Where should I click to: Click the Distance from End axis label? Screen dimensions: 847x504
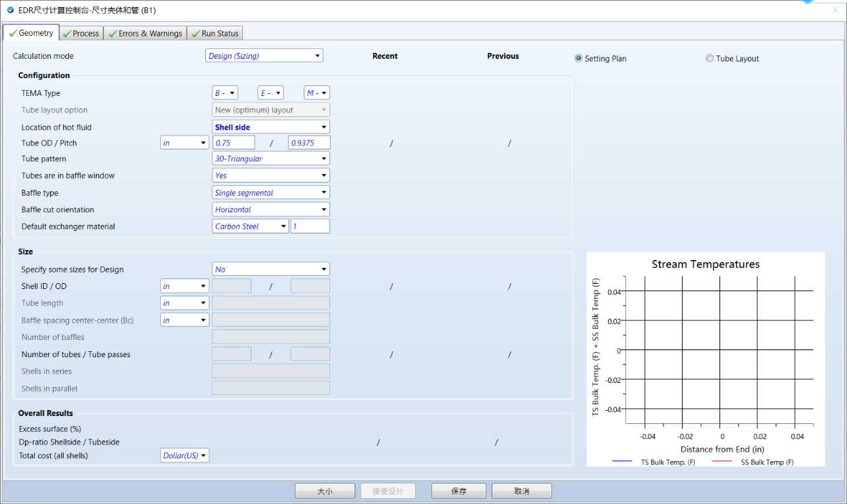(723, 449)
